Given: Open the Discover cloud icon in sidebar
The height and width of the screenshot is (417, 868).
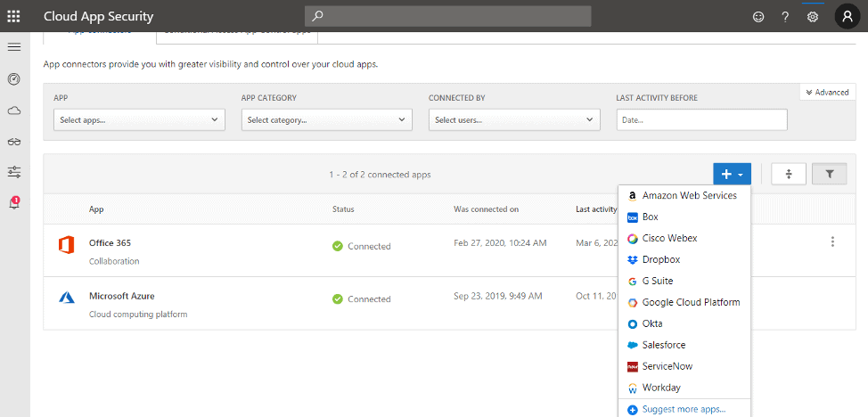Looking at the screenshot, I should pos(14,110).
